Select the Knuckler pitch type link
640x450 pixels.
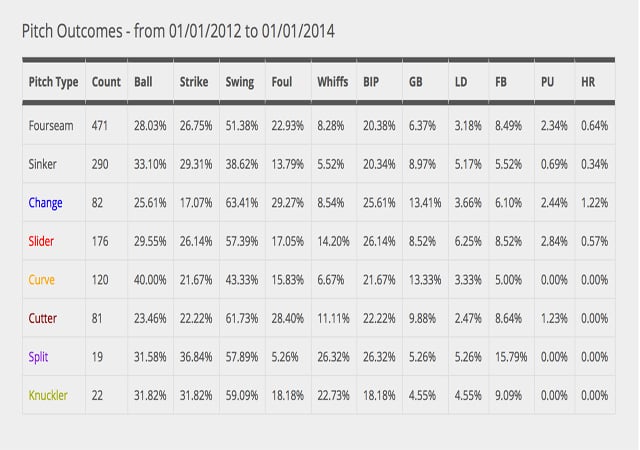pyautogui.click(x=49, y=395)
